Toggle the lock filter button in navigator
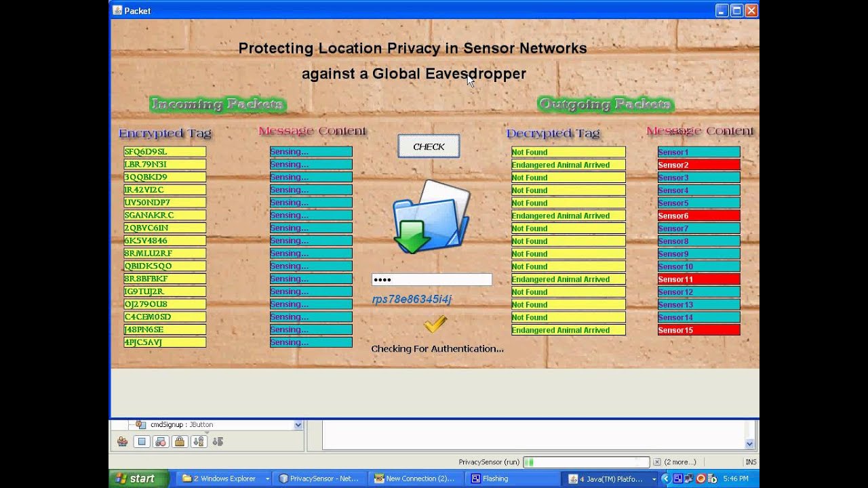Image resolution: width=868 pixels, height=488 pixels. click(x=180, y=442)
